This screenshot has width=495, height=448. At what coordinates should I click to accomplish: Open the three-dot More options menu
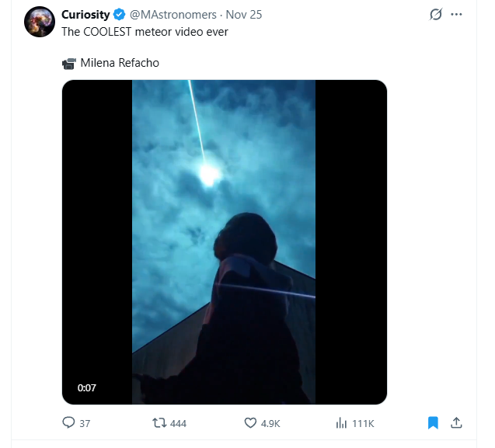pos(456,14)
